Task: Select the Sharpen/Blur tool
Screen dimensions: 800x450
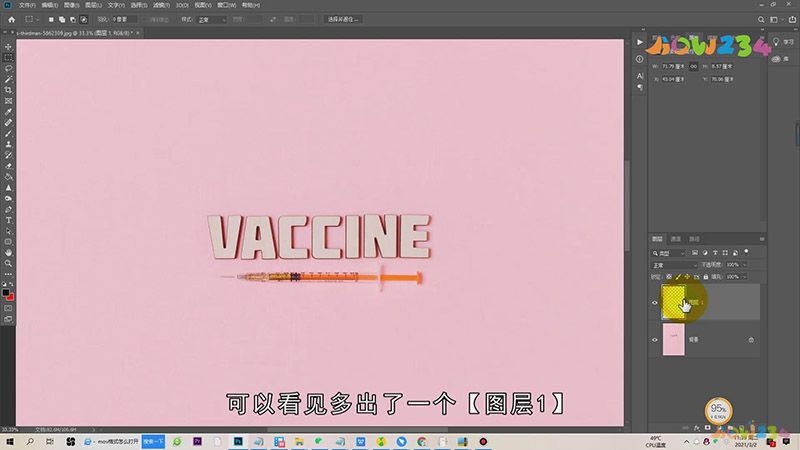Action: click(x=8, y=188)
